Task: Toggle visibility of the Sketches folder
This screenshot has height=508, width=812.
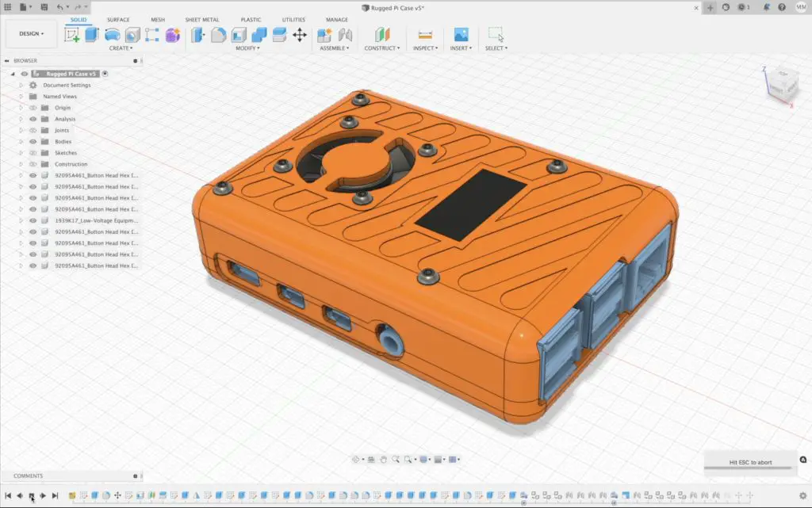Action: click(33, 153)
